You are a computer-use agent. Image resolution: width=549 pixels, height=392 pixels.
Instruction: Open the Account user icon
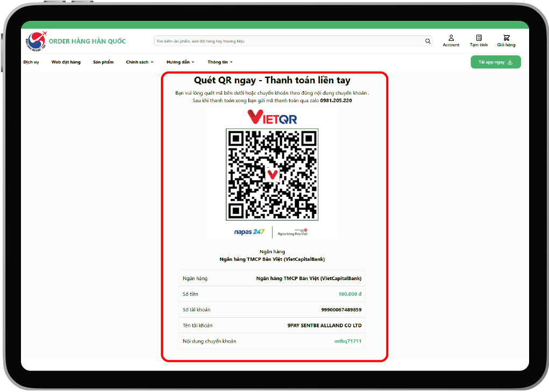(451, 38)
